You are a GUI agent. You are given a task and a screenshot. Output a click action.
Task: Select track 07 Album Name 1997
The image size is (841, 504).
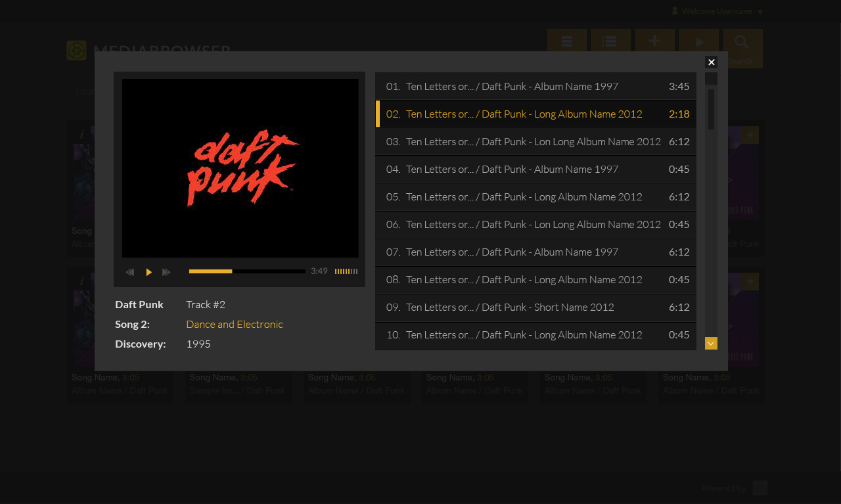(535, 252)
